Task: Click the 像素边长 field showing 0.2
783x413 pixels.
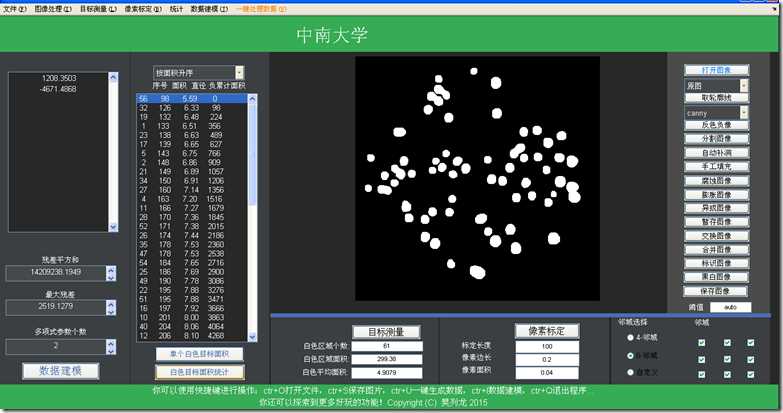Action: (547, 360)
